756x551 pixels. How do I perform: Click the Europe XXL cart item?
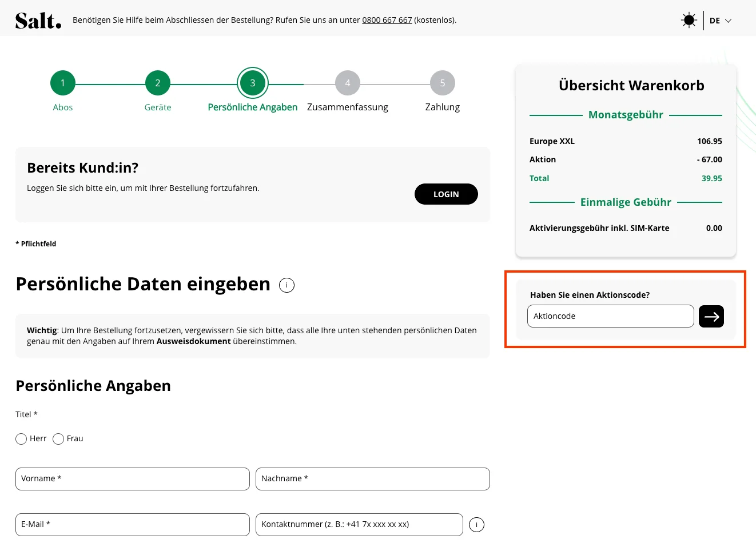tap(552, 141)
